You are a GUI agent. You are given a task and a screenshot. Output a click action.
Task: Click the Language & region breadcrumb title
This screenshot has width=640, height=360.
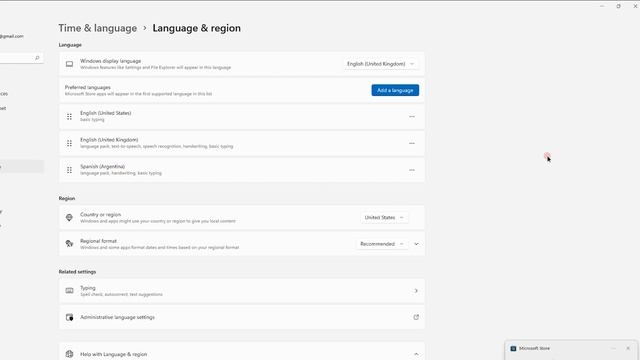click(196, 28)
